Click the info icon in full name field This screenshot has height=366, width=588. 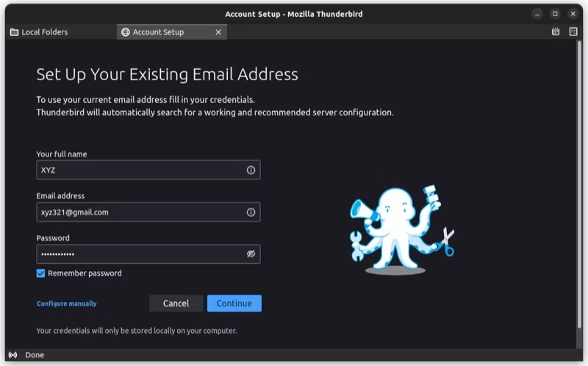pos(251,171)
